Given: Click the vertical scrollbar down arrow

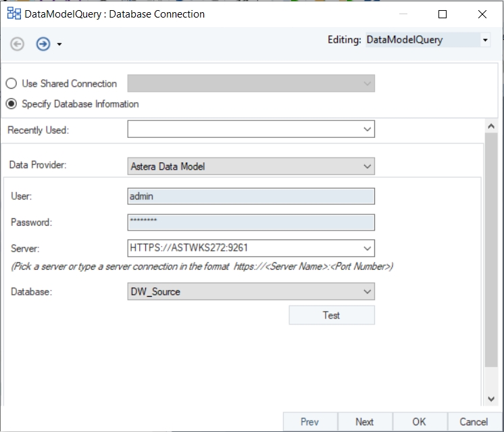Looking at the screenshot, I should 492,400.
